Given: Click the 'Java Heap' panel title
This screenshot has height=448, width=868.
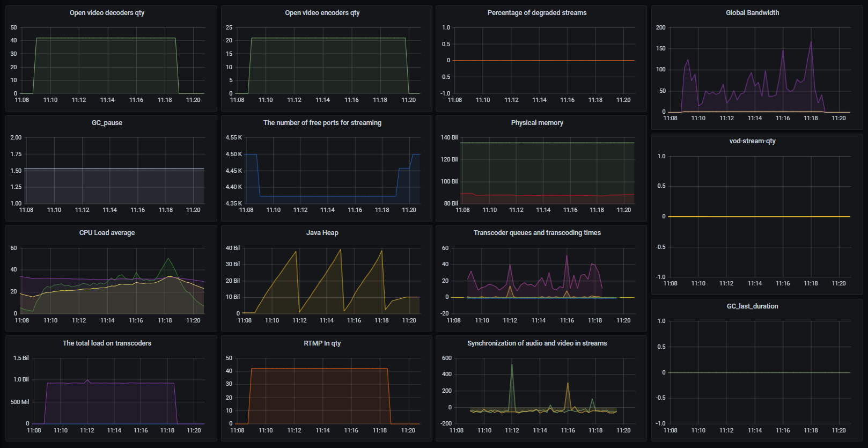Looking at the screenshot, I should tap(322, 232).
